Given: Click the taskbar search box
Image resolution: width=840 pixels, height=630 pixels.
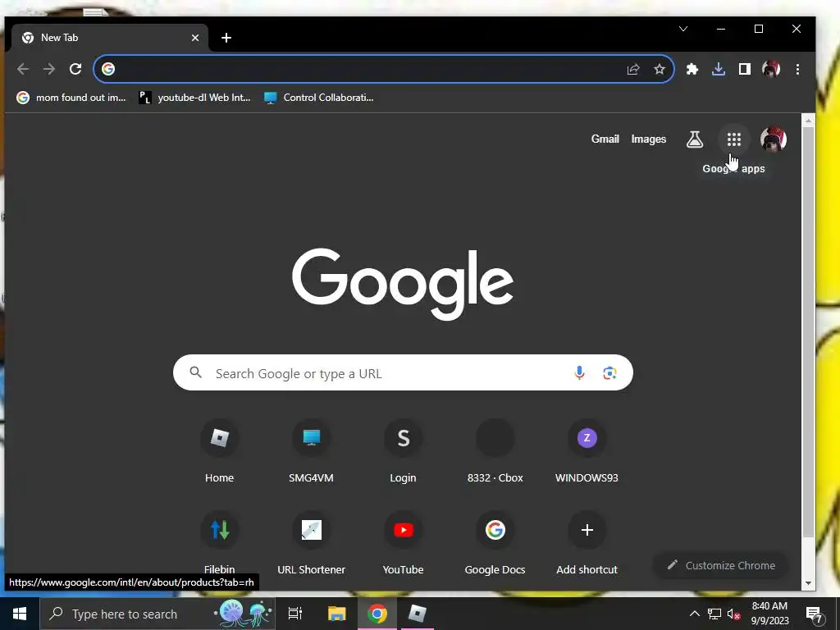Looking at the screenshot, I should point(157,614).
